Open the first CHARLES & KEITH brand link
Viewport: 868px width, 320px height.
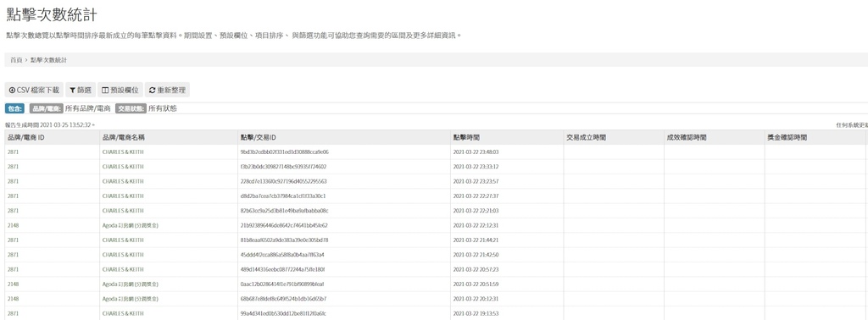click(123, 152)
